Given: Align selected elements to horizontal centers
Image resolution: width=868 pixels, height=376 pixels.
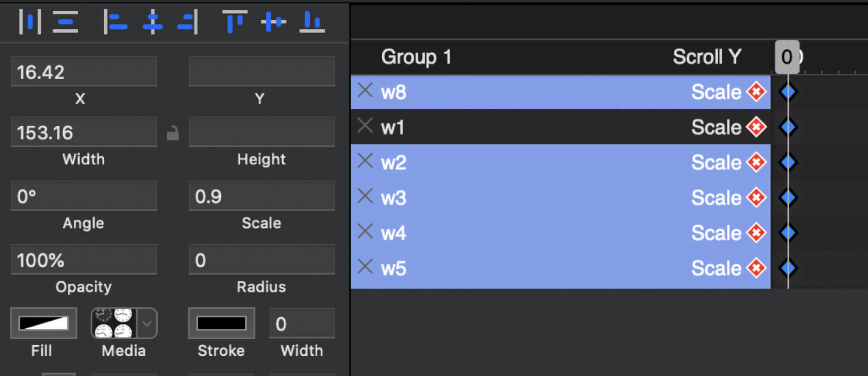Looking at the screenshot, I should 152,22.
